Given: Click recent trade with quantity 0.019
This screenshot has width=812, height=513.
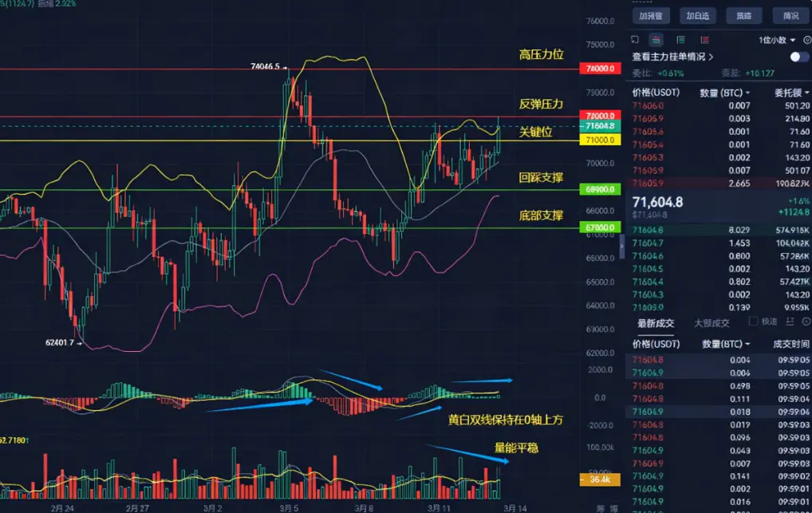Looking at the screenshot, I should coord(719,425).
